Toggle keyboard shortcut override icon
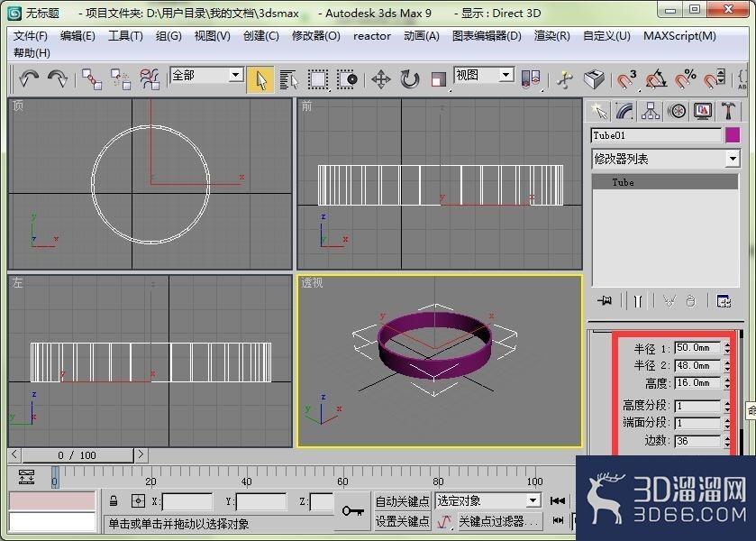 (594, 78)
